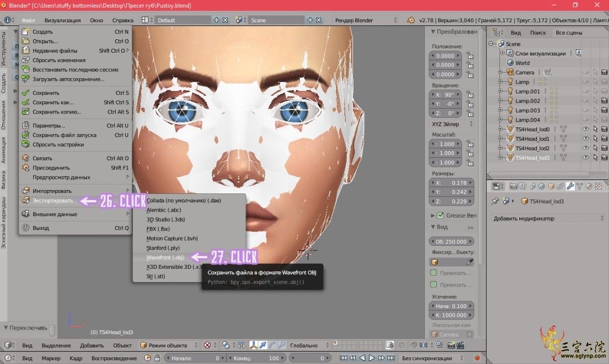Screen dimensions: 609x364
Task: Click the Об: 250.000 focal length field
Action: click(x=451, y=241)
